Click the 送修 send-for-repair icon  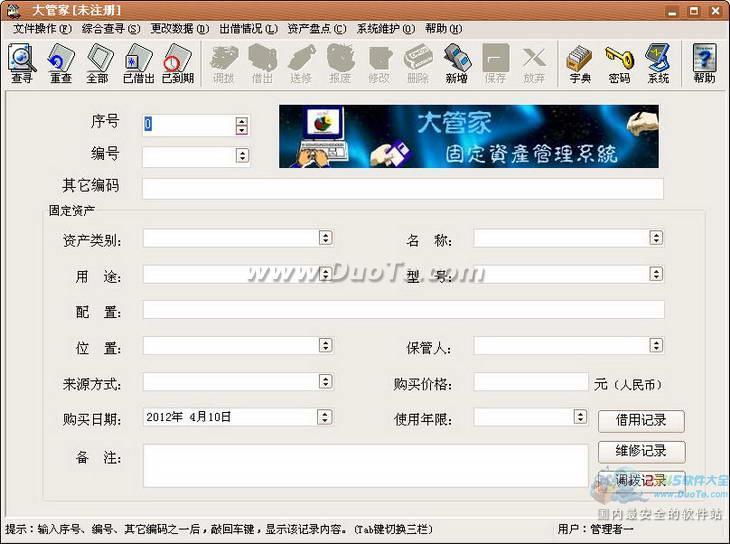point(301,63)
